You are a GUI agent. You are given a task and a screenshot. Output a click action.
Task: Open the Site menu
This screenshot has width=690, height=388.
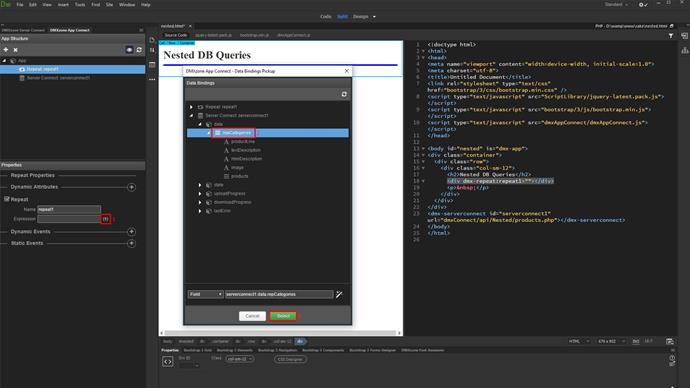click(110, 4)
